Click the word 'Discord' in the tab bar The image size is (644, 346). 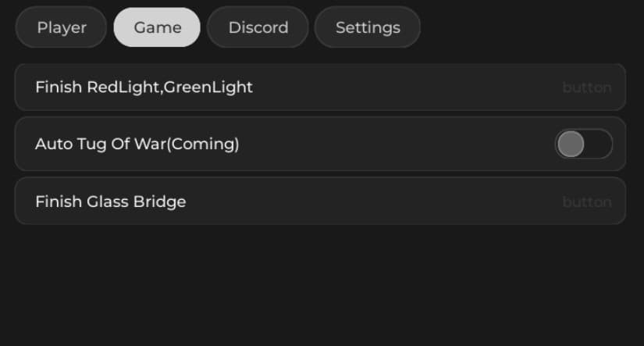pos(258,27)
